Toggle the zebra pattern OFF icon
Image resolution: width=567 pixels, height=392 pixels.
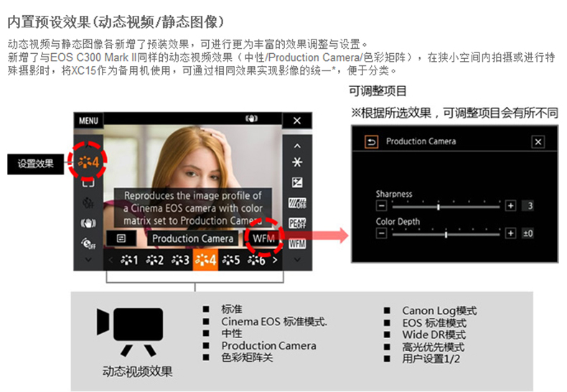coord(297,203)
